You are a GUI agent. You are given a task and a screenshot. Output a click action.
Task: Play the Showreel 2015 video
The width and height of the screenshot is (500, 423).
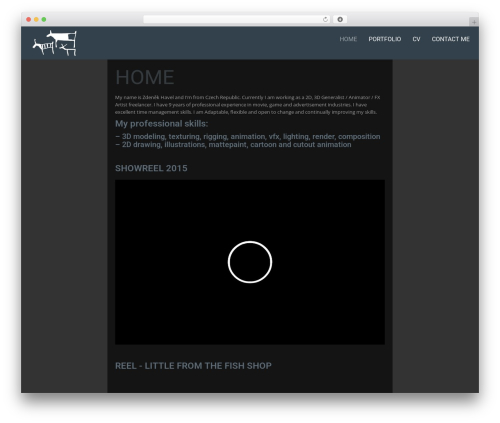250,262
